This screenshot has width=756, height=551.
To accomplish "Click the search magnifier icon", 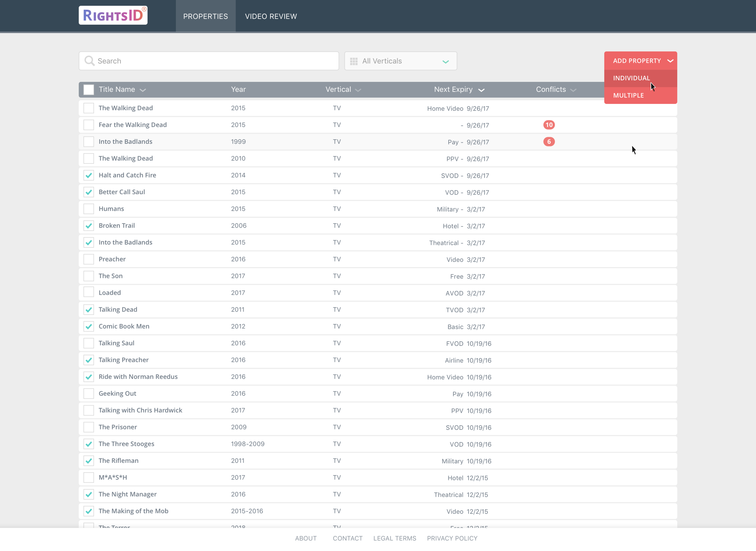I will (x=90, y=61).
